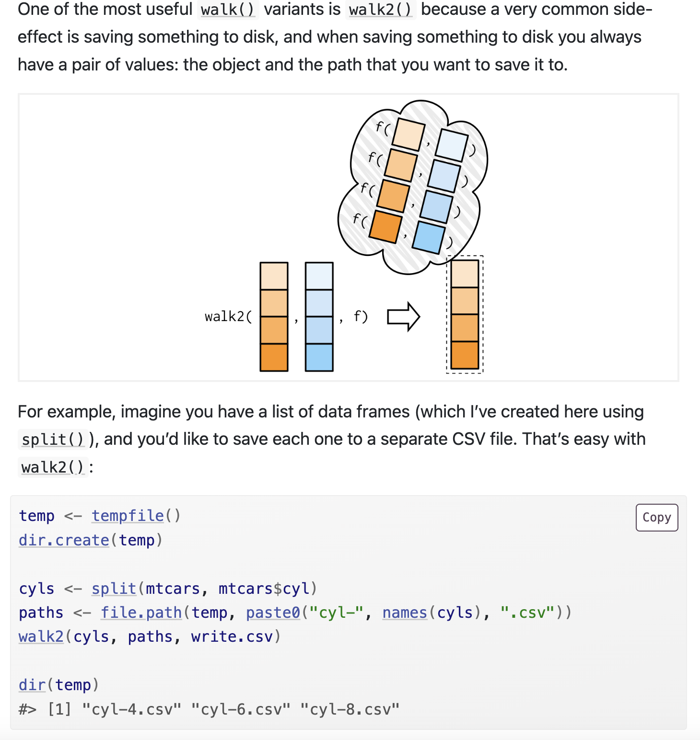Screen dimensions: 700x740
Task: Click the dashed-outline output column in the diagram
Action: coord(465,314)
